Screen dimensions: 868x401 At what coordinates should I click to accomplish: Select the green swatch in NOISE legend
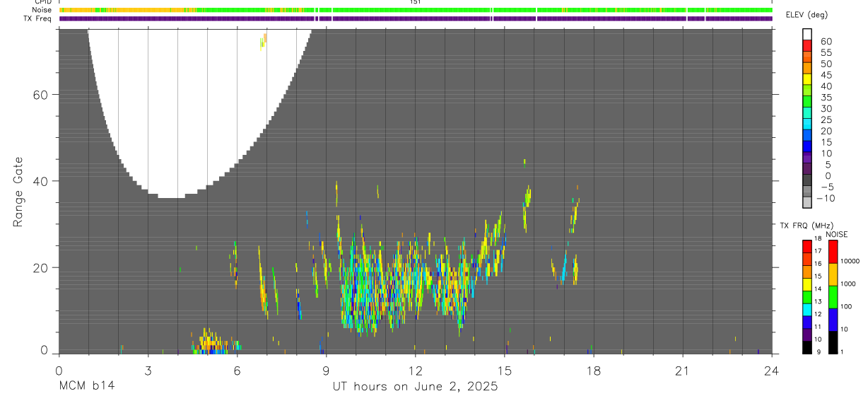tap(833, 297)
